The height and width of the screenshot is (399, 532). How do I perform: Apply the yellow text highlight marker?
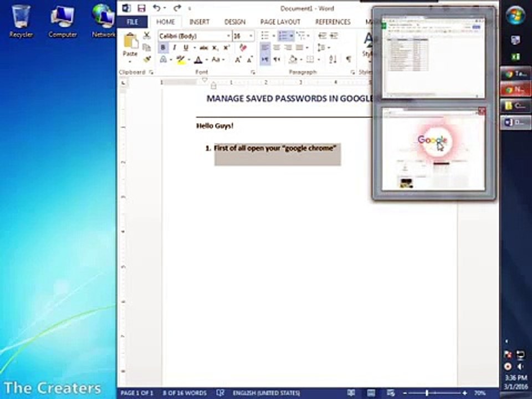181,60
